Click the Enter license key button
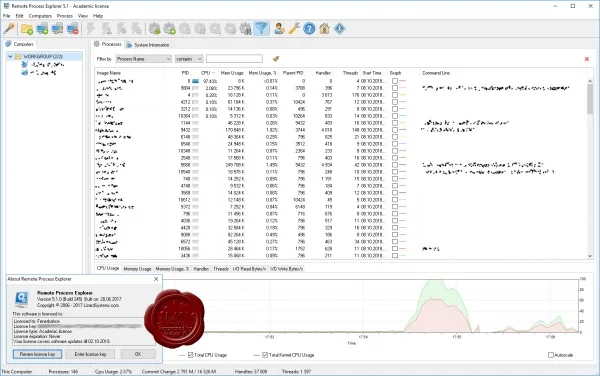 pyautogui.click(x=90, y=354)
